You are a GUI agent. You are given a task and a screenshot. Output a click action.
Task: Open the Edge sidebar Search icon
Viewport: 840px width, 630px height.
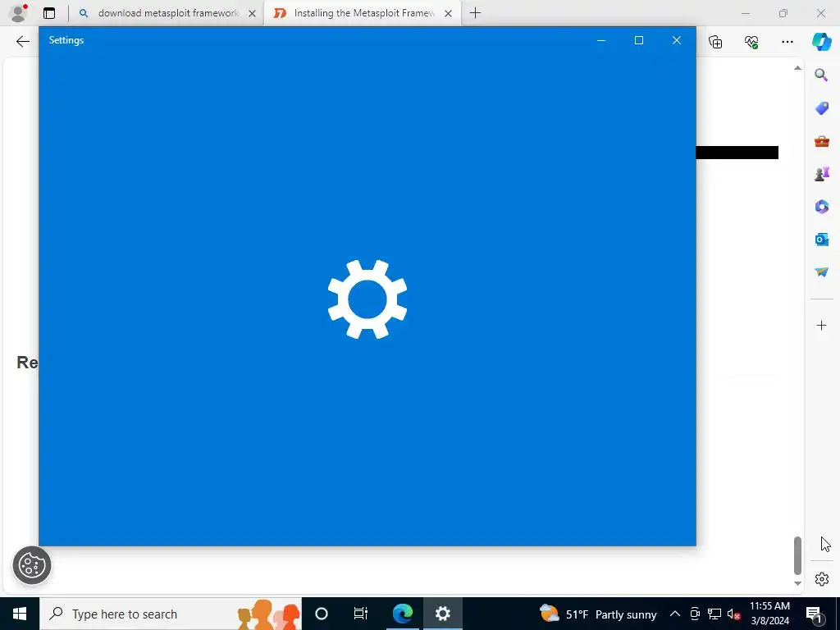pos(821,75)
